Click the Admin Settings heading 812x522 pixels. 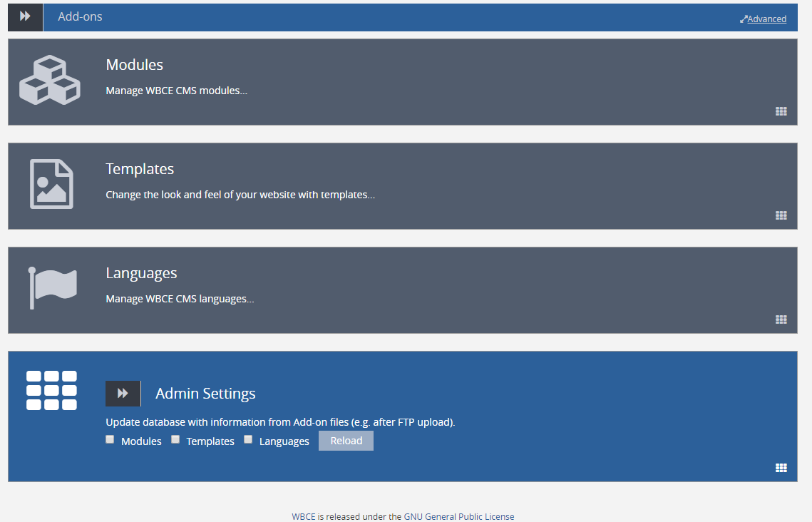coord(205,394)
